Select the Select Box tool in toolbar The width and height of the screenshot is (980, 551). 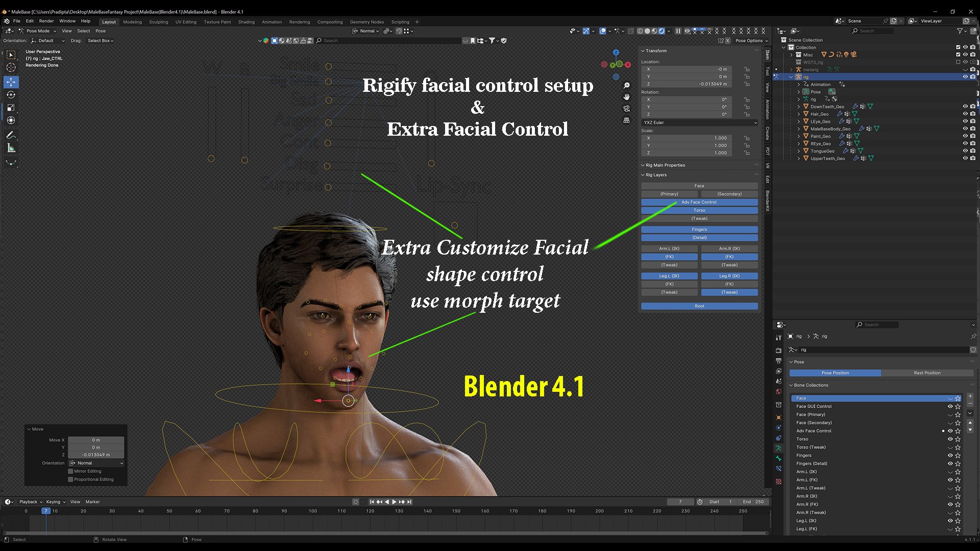11,55
